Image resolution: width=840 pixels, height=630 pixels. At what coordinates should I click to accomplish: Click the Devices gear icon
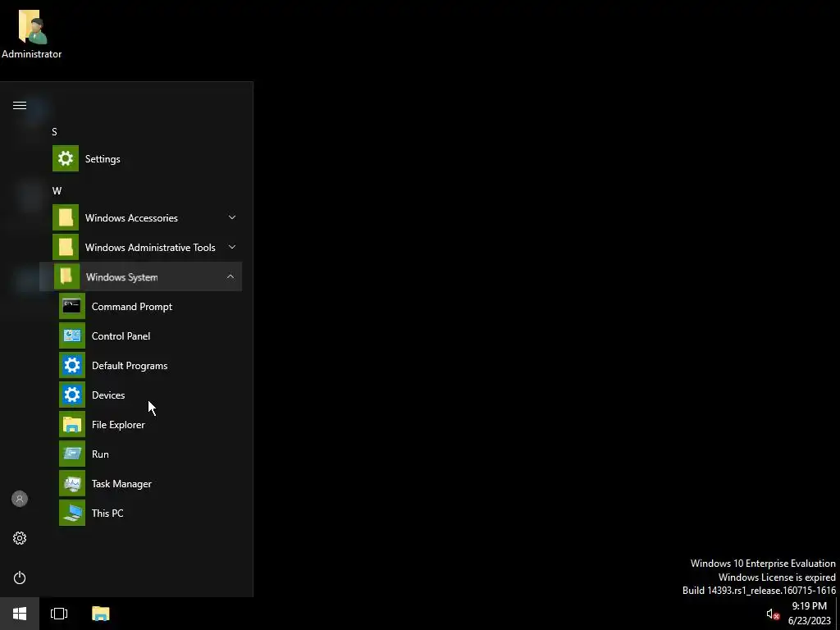coord(72,395)
